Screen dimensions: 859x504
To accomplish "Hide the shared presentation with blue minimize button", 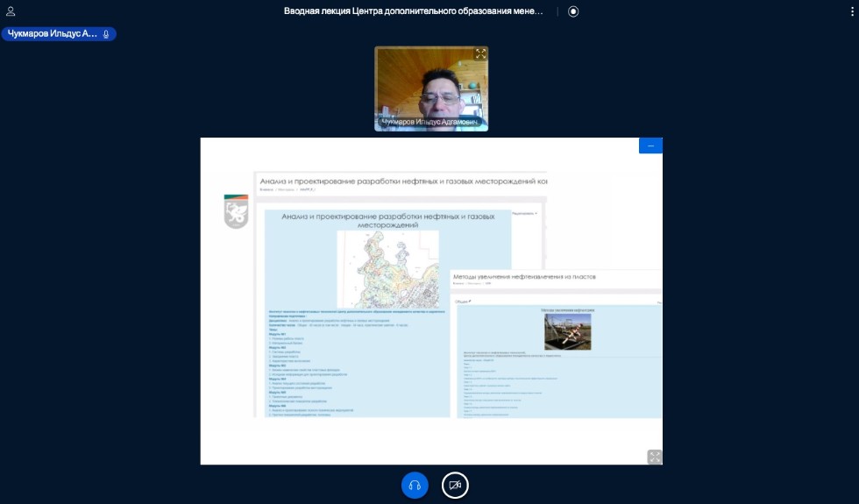I will click(650, 146).
